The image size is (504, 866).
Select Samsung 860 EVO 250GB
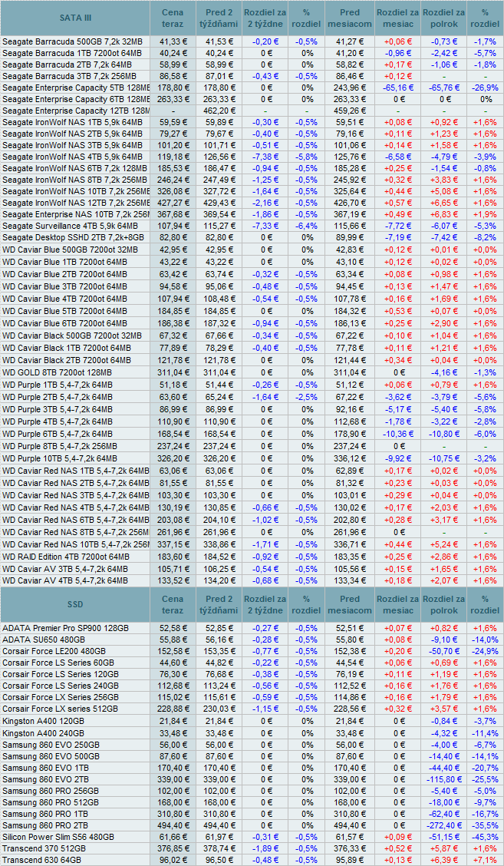point(51,745)
